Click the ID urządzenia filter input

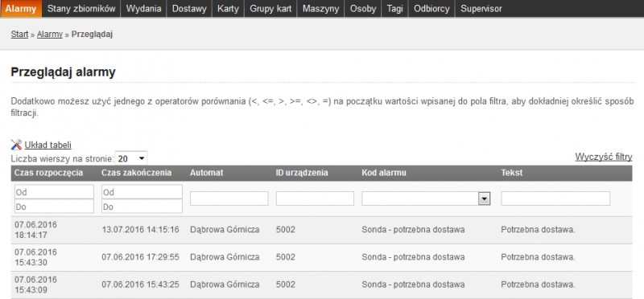point(315,199)
